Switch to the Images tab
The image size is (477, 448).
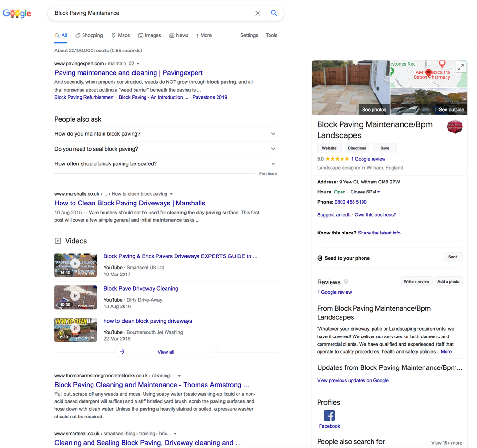coord(150,35)
